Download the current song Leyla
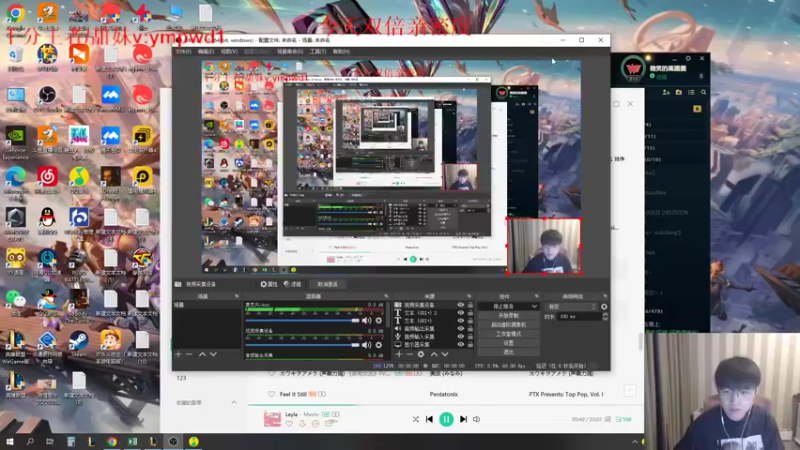800x450 pixels. point(302,424)
